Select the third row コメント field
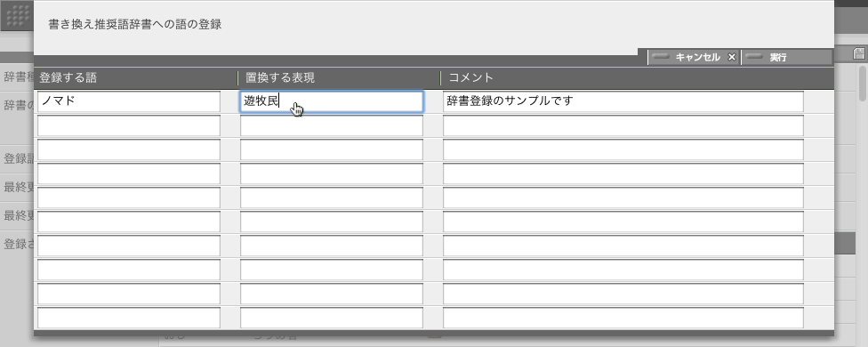868x347 pixels. pyautogui.click(x=623, y=149)
